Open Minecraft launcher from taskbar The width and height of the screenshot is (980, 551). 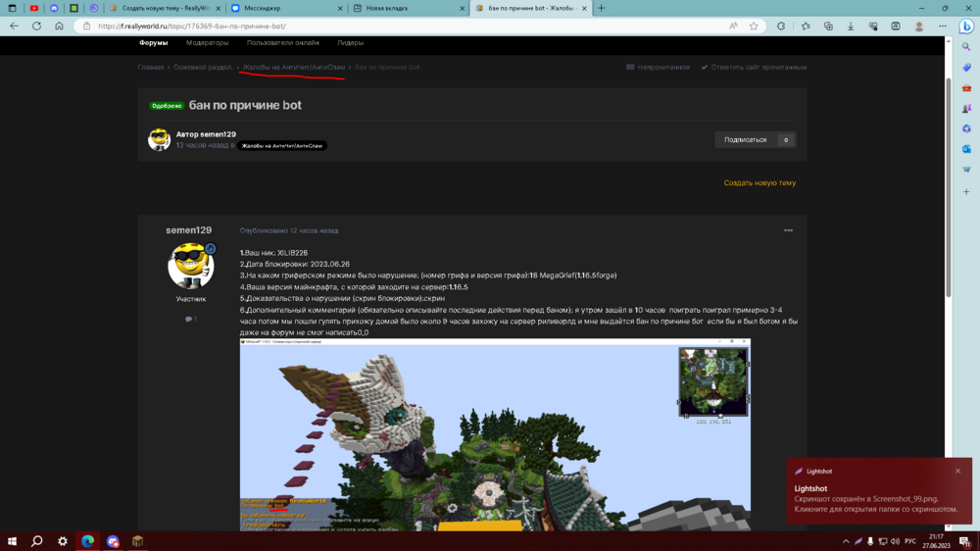(x=137, y=541)
